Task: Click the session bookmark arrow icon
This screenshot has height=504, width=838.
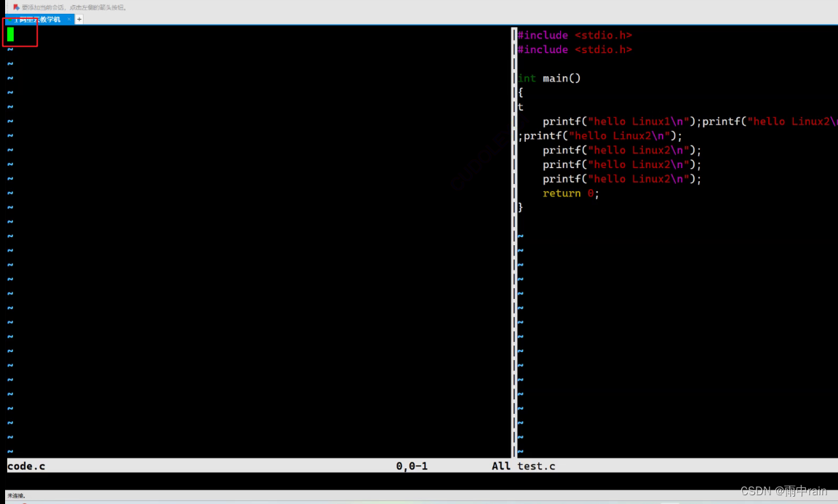Action: [16, 7]
